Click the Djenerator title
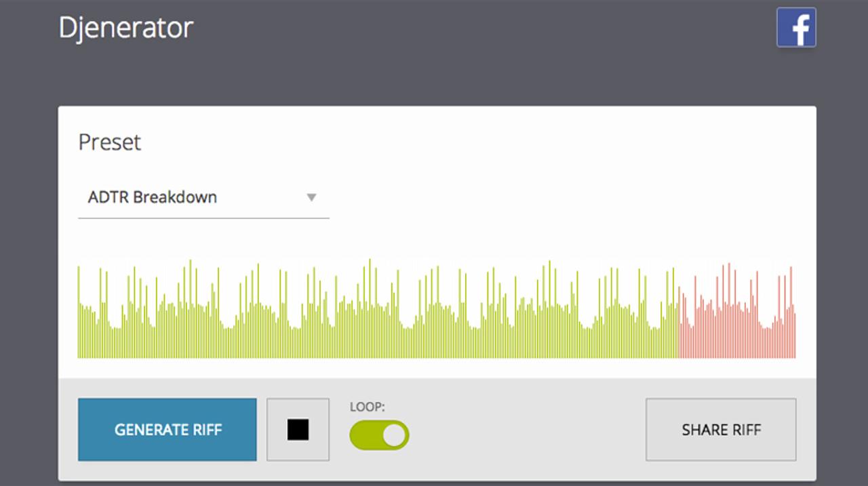Image resolution: width=868 pixels, height=486 pixels. (x=126, y=28)
